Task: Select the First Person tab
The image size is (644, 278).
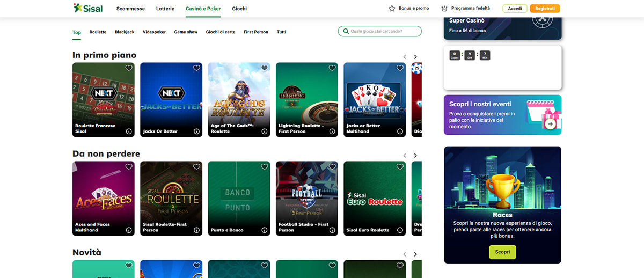Action: 256,32
